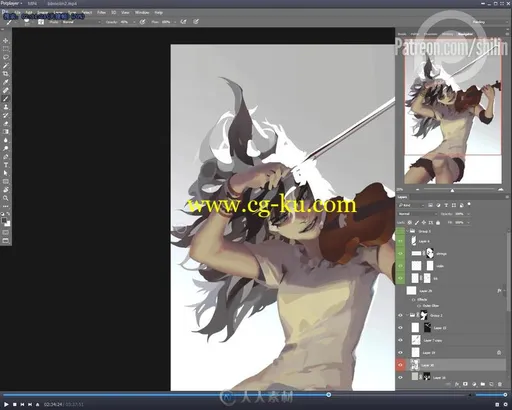Create new adjustment layer icon

474,384
